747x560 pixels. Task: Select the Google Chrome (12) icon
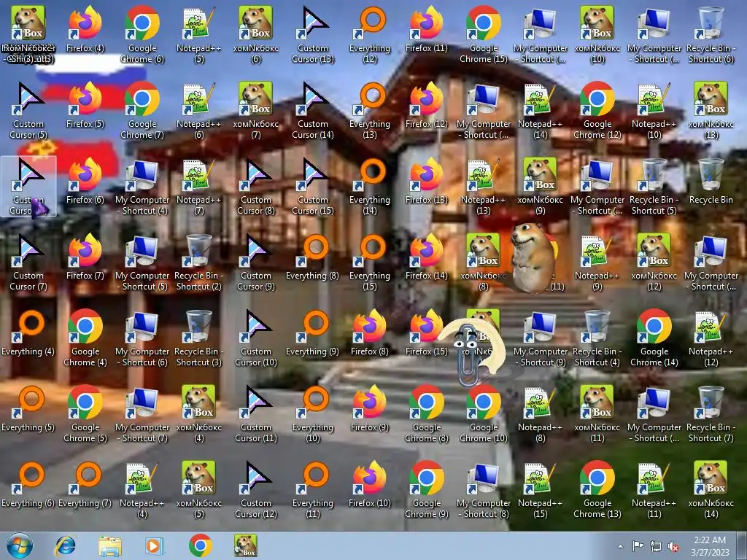pos(597,110)
